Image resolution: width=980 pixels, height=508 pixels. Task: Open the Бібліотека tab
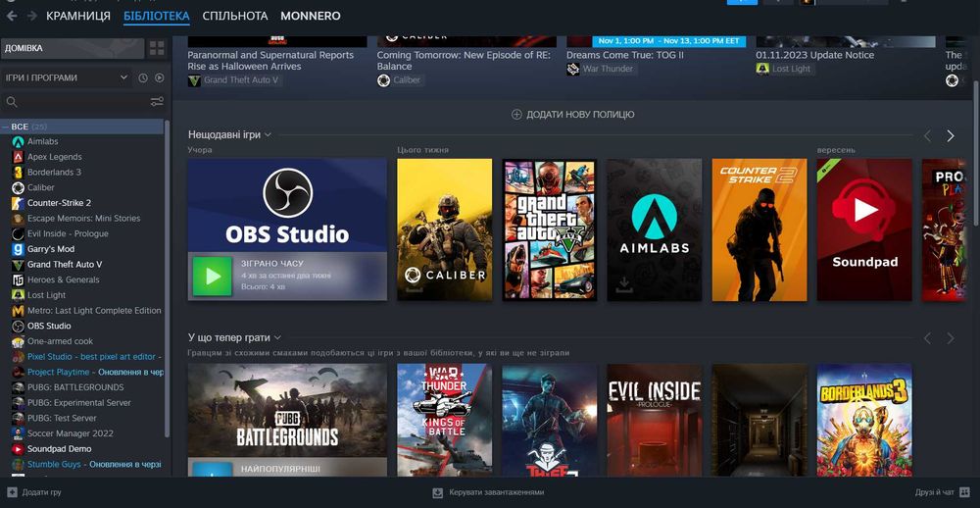(156, 17)
